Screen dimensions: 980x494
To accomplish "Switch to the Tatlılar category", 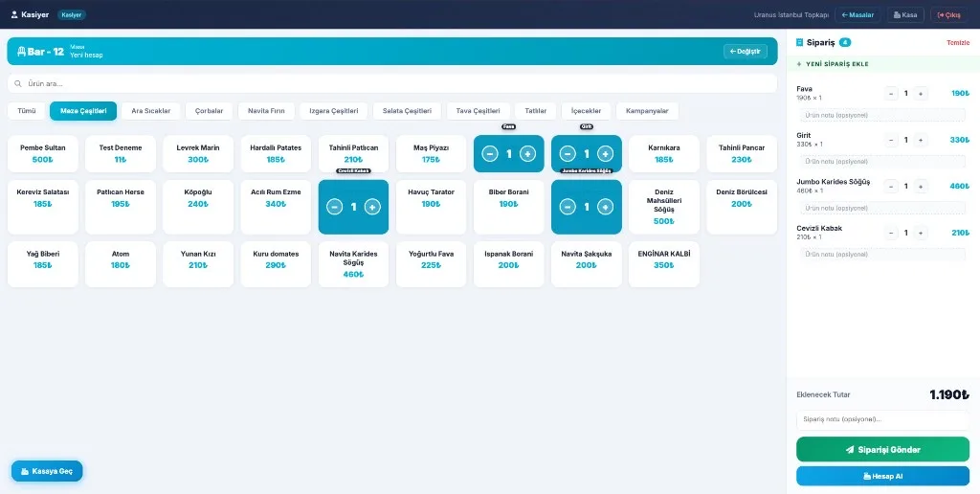I will (536, 111).
